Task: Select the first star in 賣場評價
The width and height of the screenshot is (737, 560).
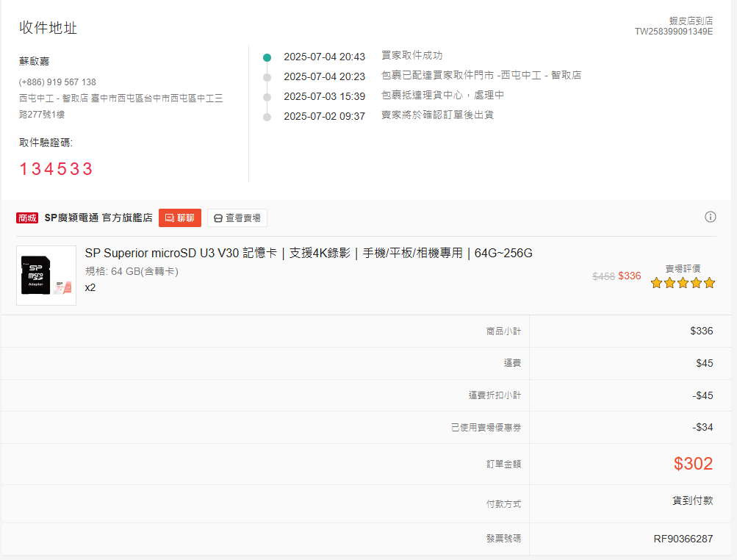Action: tap(657, 283)
